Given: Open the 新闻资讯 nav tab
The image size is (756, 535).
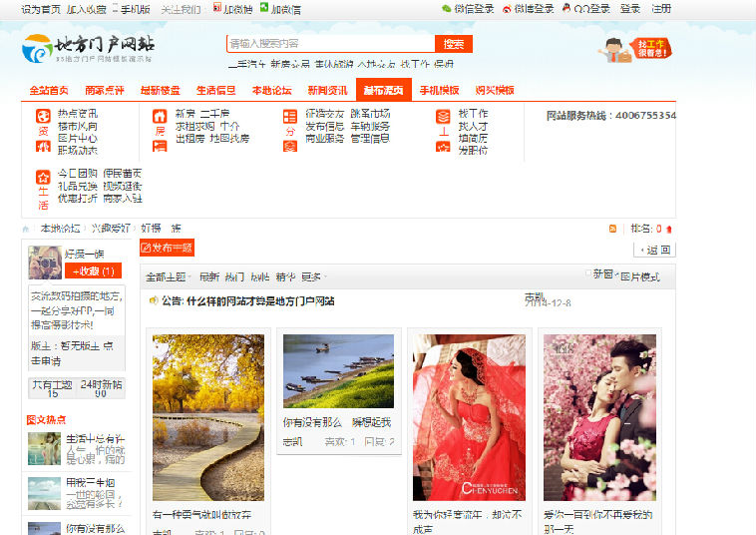Looking at the screenshot, I should pos(328,90).
